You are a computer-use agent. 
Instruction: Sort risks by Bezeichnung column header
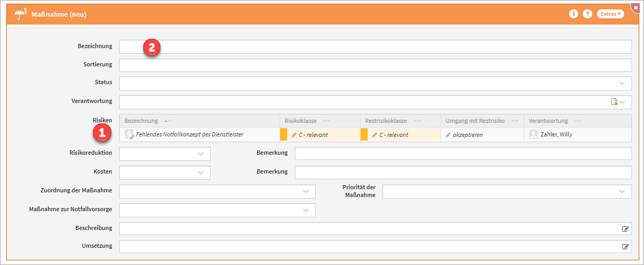coord(141,121)
